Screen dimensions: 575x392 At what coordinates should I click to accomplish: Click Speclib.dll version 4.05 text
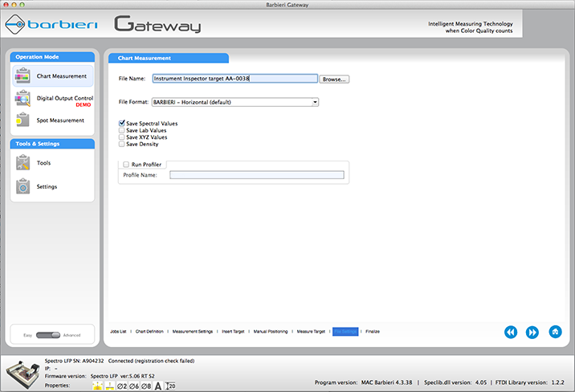coord(455,382)
